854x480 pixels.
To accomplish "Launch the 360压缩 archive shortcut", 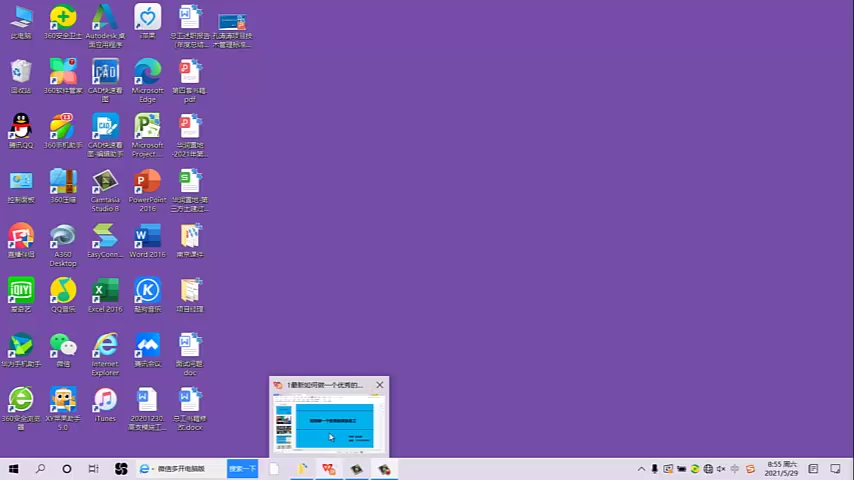I will coord(63,186).
